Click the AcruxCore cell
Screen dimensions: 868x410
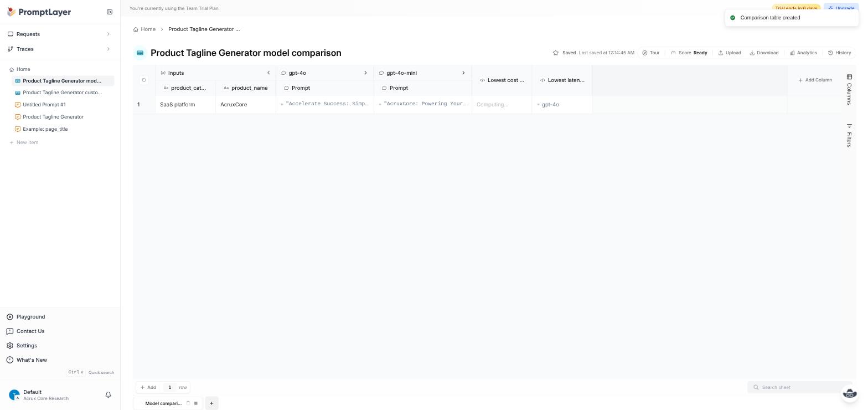(x=246, y=105)
